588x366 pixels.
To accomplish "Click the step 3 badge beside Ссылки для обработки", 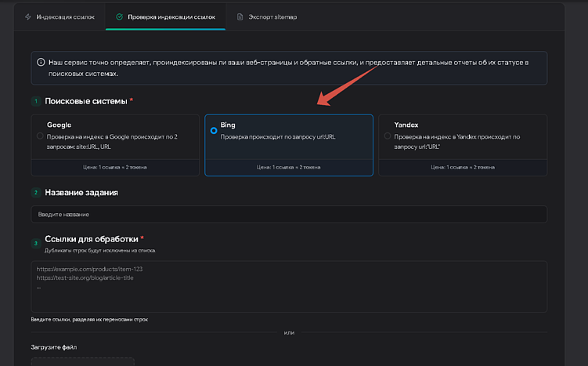I will coord(35,243).
